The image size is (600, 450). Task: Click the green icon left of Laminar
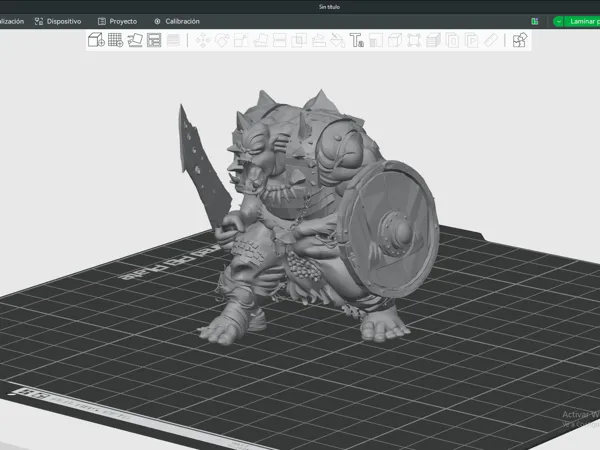[x=535, y=21]
